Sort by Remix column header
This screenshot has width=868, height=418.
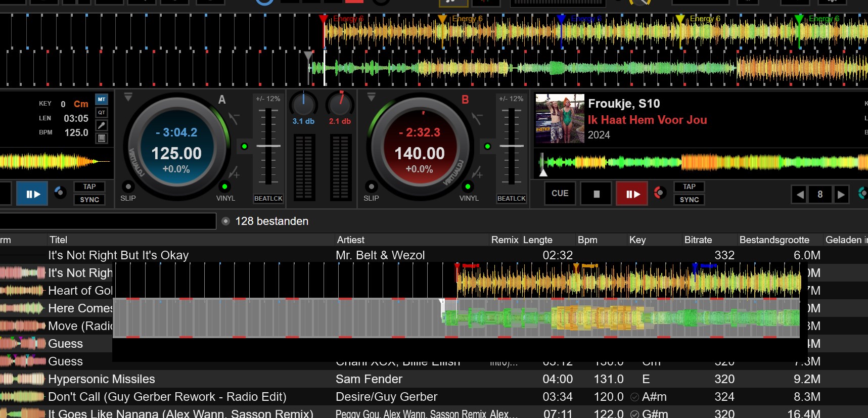pyautogui.click(x=505, y=240)
